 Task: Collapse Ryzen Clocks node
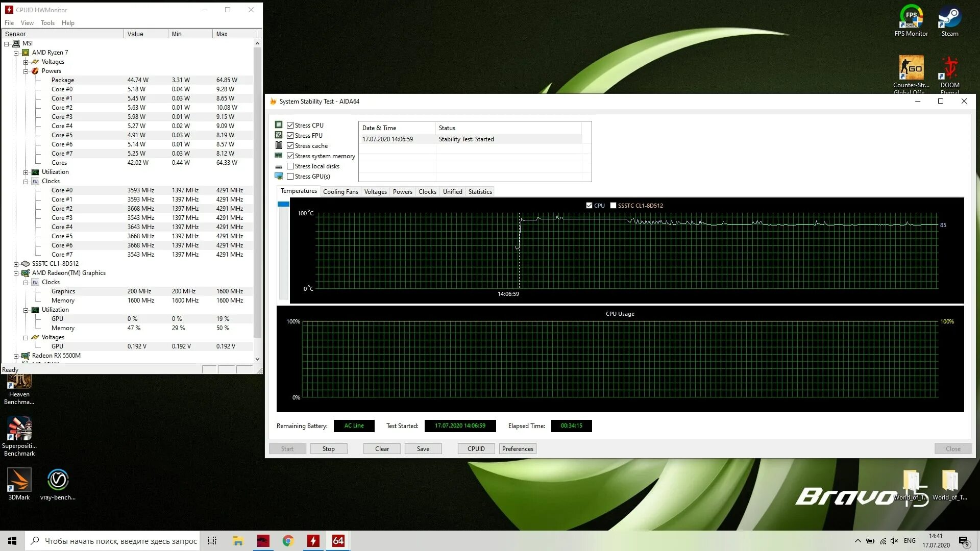[x=26, y=182]
